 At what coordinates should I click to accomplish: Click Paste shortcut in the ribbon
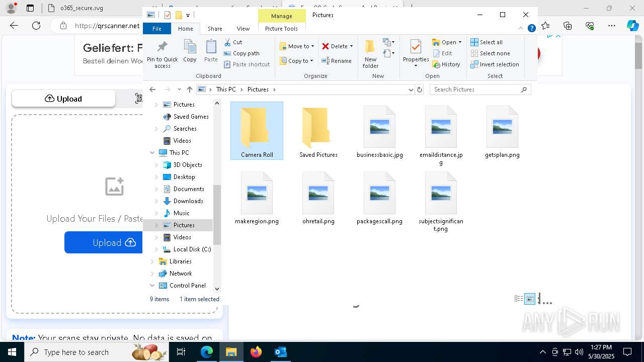[x=247, y=64]
